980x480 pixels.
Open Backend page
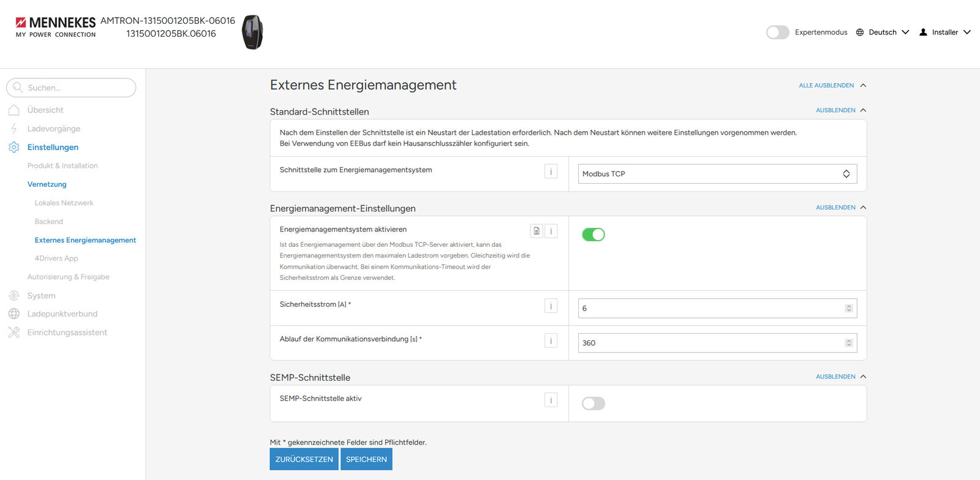point(49,222)
